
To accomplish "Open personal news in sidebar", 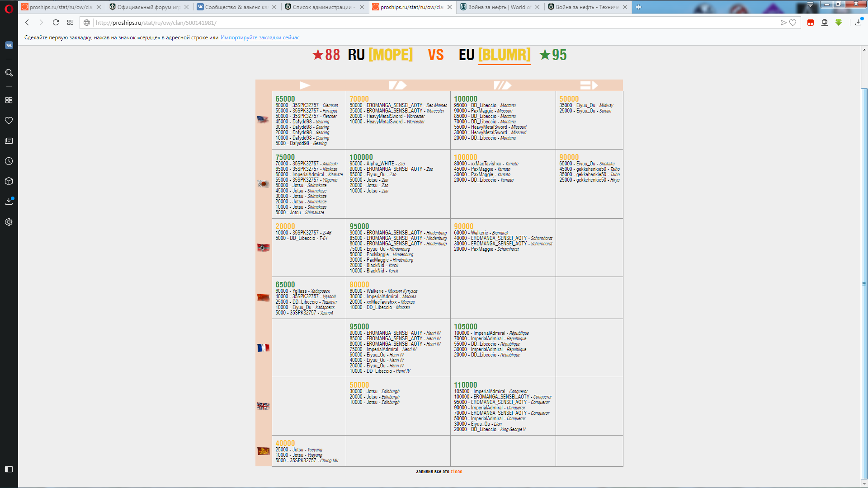I will (x=9, y=141).
